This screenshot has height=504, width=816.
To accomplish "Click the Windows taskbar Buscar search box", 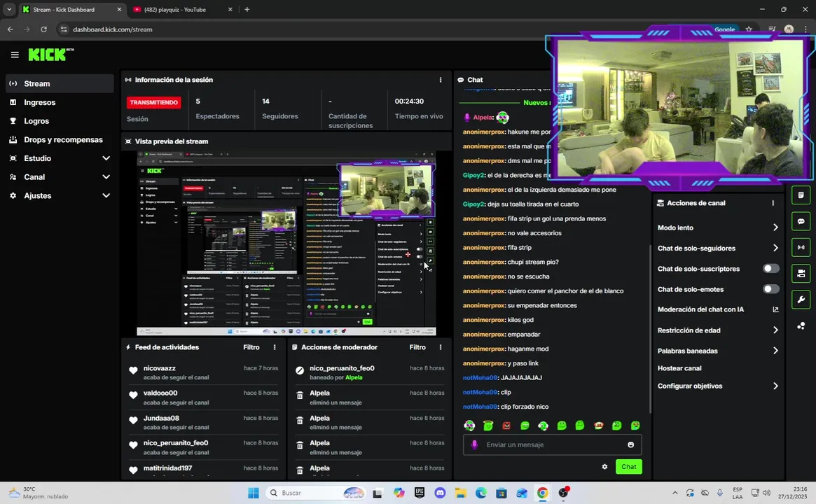I will click(x=316, y=493).
